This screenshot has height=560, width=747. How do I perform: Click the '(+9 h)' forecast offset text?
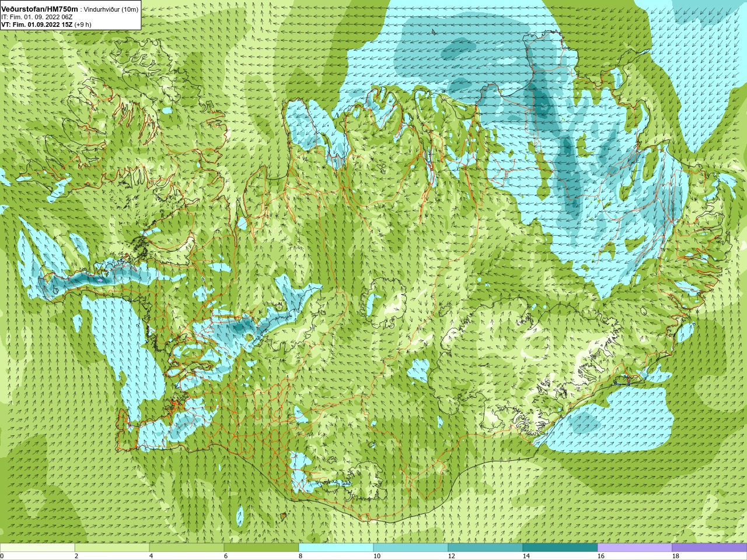coord(83,24)
